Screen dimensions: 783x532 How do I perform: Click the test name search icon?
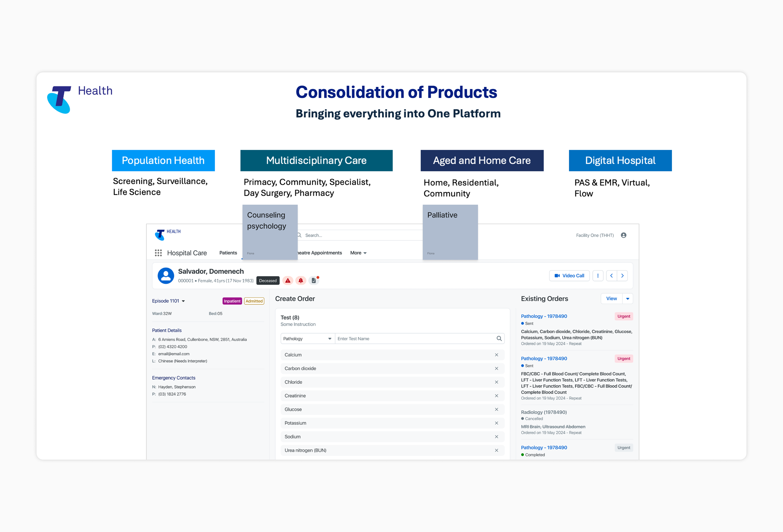[x=499, y=339]
